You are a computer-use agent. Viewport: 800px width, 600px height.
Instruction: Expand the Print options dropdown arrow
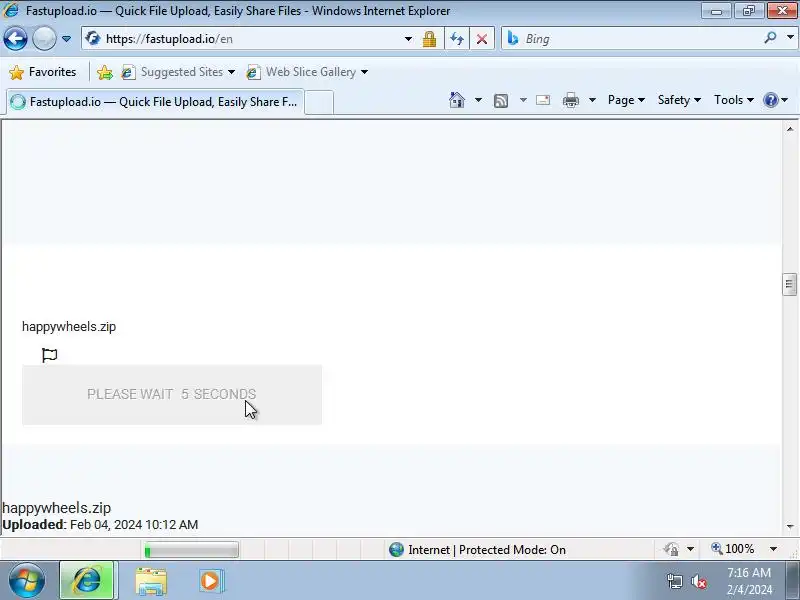[x=592, y=100]
